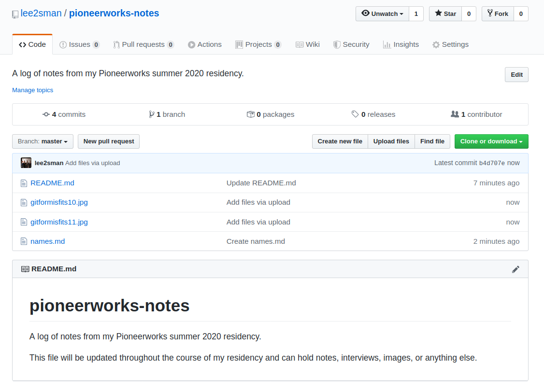View the Insights tab

coord(401,44)
